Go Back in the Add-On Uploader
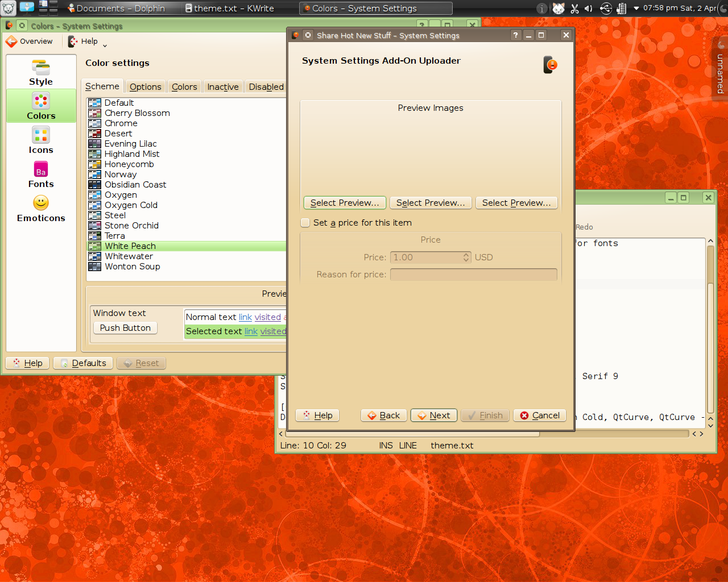728x582 pixels. (x=384, y=415)
